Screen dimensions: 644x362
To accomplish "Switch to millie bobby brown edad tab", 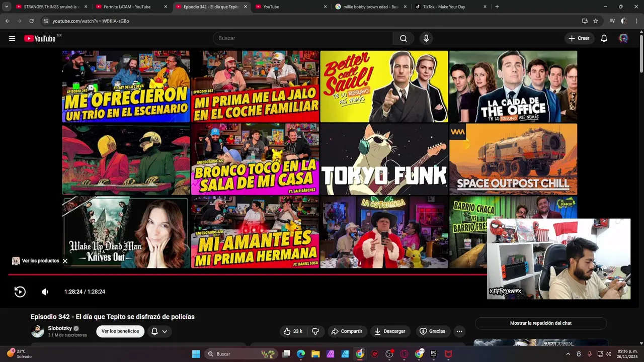I will point(371,7).
